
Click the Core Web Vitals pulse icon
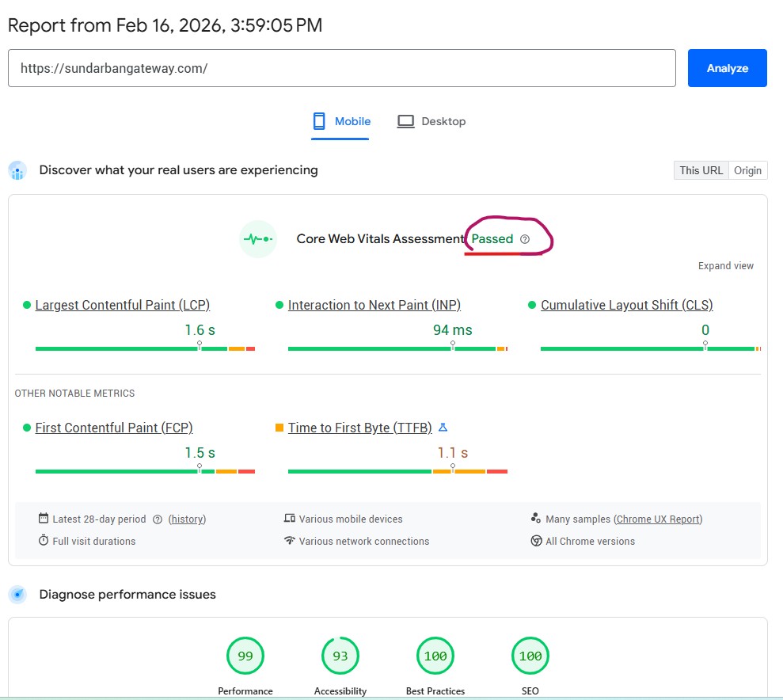coord(257,239)
